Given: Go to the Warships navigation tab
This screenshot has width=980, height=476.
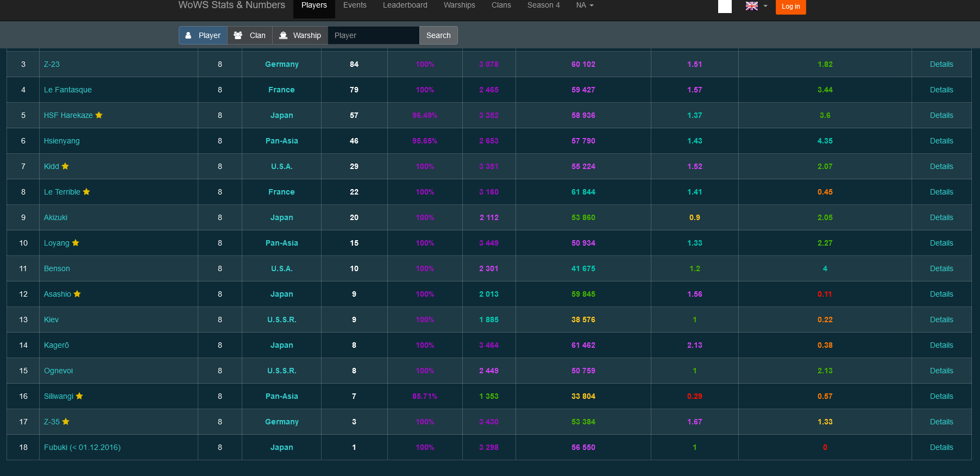Looking at the screenshot, I should [459, 5].
